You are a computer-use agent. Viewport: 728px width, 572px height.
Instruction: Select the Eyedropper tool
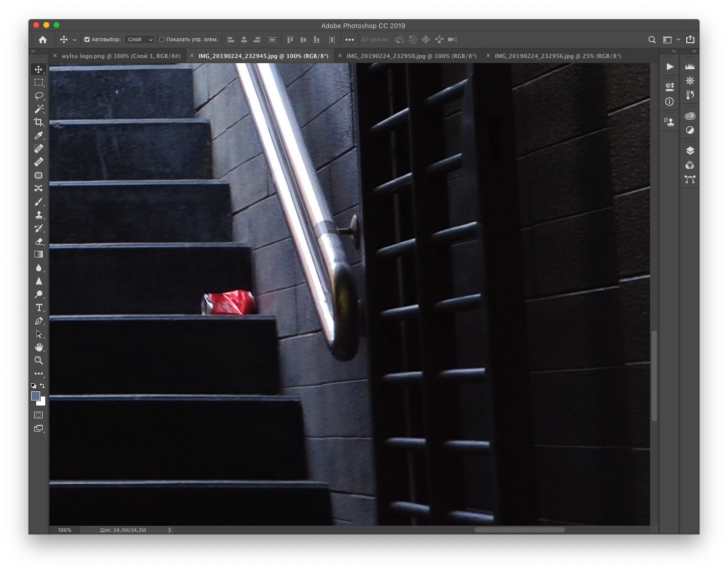point(39,135)
